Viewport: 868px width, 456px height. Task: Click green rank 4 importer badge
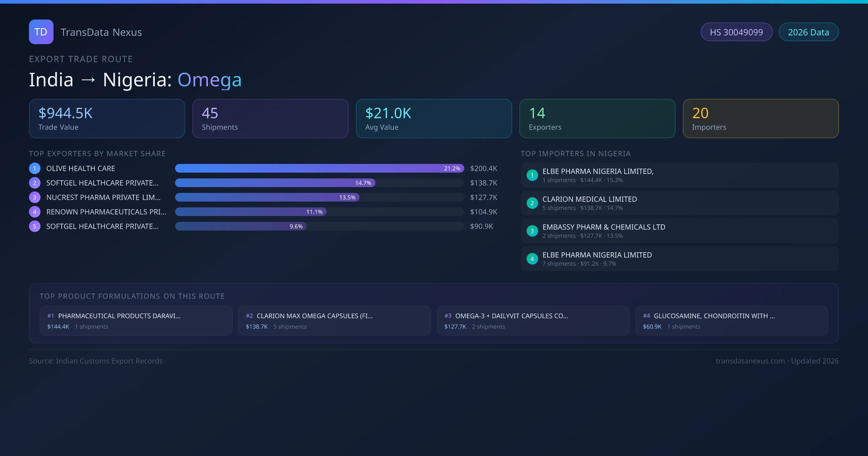click(x=532, y=259)
